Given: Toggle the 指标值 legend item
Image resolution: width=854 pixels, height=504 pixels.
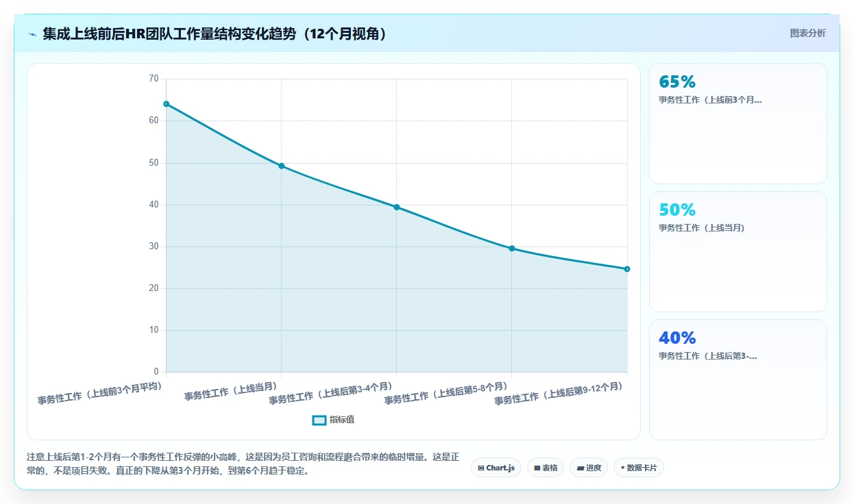Looking at the screenshot, I should pos(333,420).
